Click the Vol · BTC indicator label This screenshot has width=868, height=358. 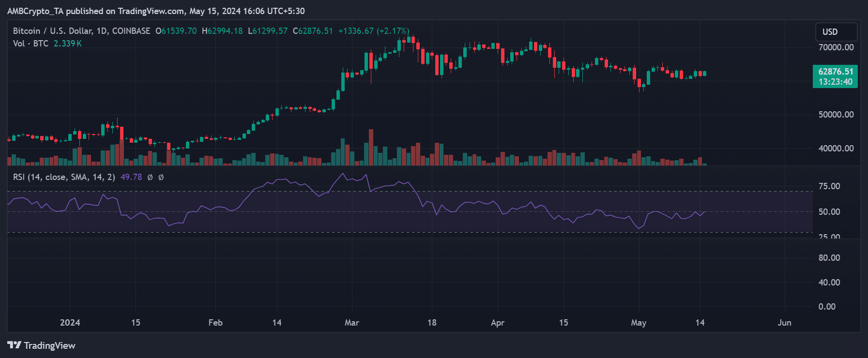pos(31,44)
